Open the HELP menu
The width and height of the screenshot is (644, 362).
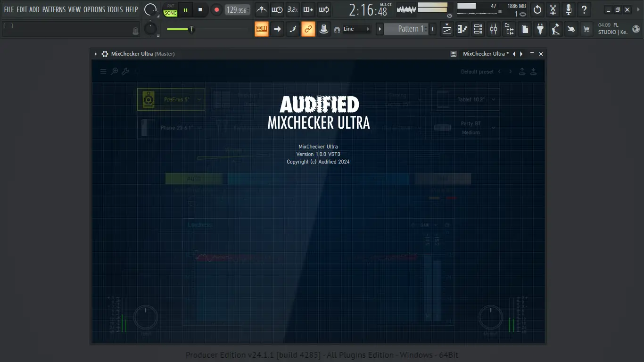coord(132,9)
